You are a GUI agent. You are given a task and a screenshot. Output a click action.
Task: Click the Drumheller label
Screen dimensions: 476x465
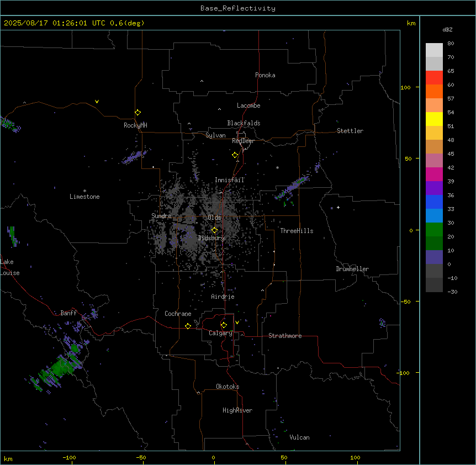tap(352, 269)
